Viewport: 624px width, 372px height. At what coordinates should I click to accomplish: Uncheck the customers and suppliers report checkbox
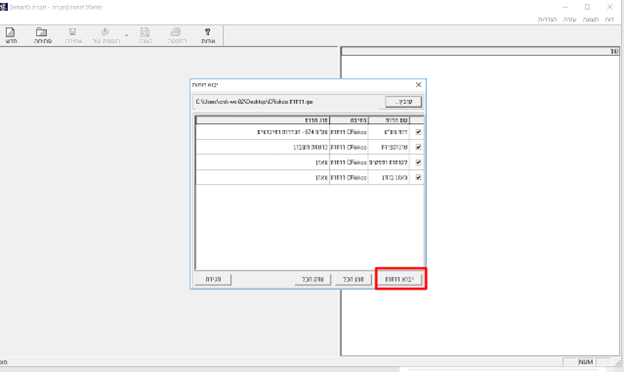click(418, 162)
